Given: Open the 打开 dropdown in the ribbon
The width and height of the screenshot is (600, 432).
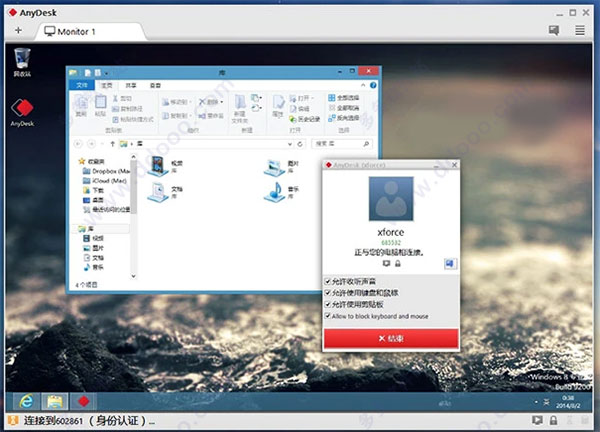Looking at the screenshot, I should pyautogui.click(x=302, y=98).
